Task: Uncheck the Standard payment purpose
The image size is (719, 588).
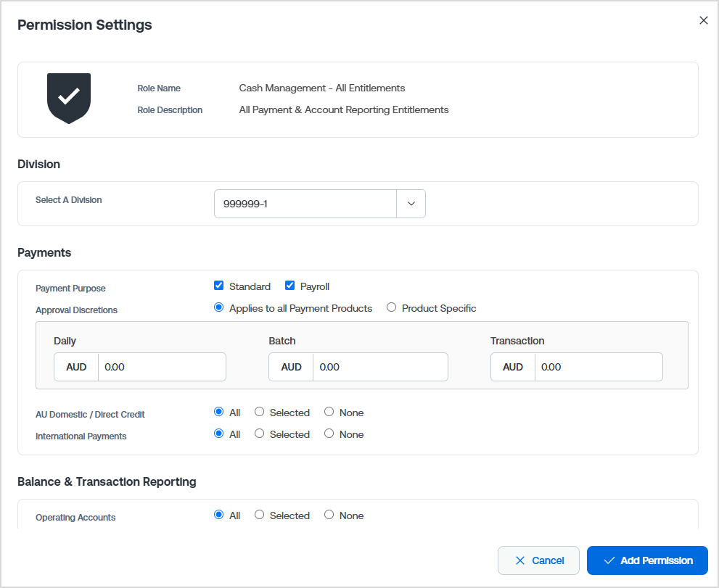Action: pyautogui.click(x=218, y=286)
